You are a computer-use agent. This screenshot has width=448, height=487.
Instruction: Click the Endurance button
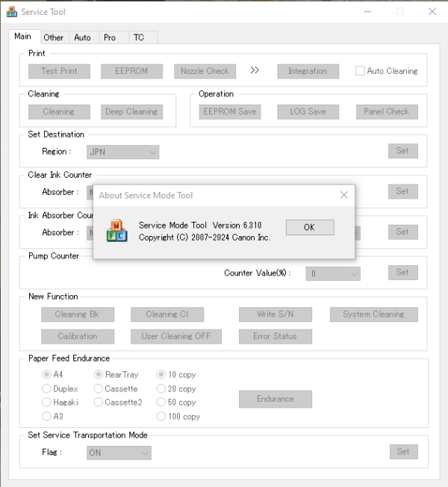(x=276, y=399)
